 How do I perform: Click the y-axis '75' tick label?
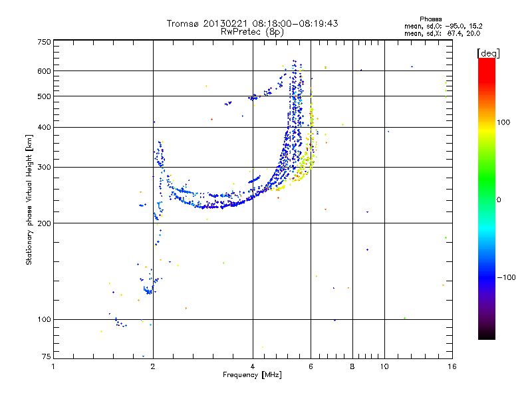point(46,356)
